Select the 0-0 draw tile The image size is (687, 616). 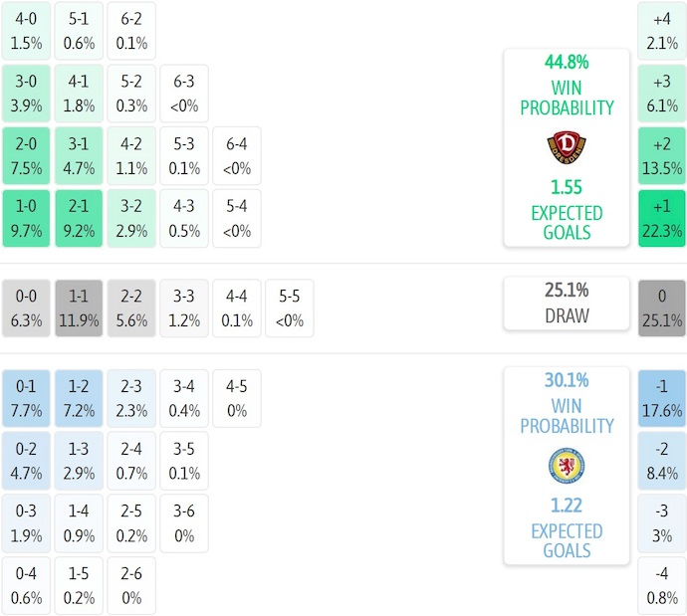26,308
